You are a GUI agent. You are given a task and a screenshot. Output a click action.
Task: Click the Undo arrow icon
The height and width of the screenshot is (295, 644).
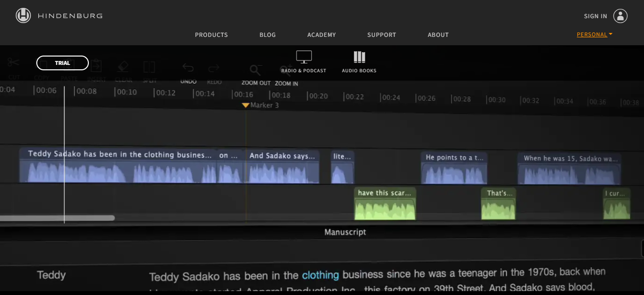[188, 68]
